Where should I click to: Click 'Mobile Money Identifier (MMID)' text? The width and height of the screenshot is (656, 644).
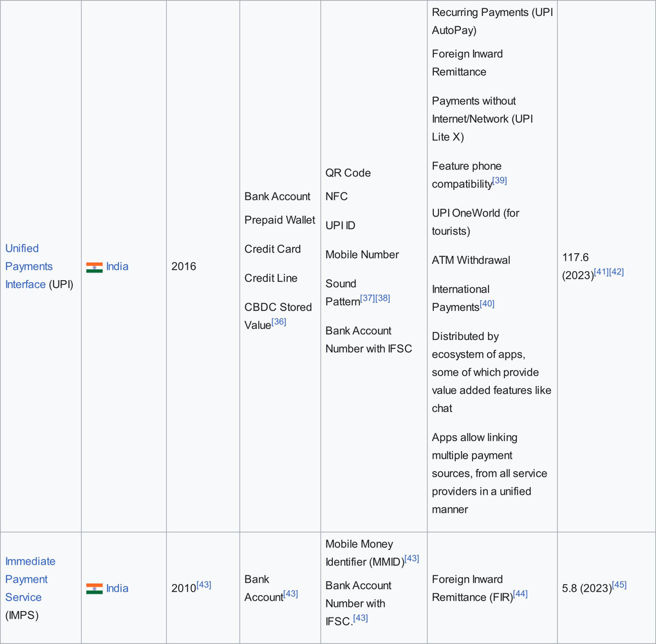tap(365, 553)
